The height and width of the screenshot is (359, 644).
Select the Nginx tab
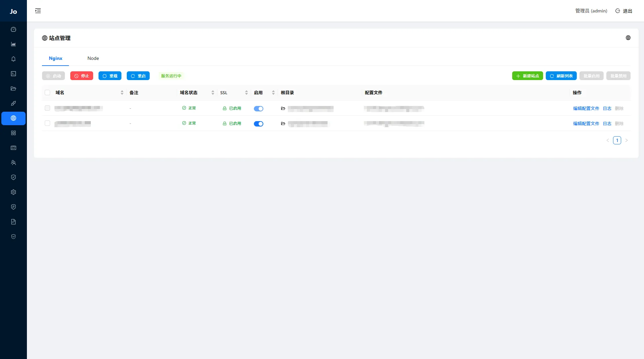click(55, 59)
